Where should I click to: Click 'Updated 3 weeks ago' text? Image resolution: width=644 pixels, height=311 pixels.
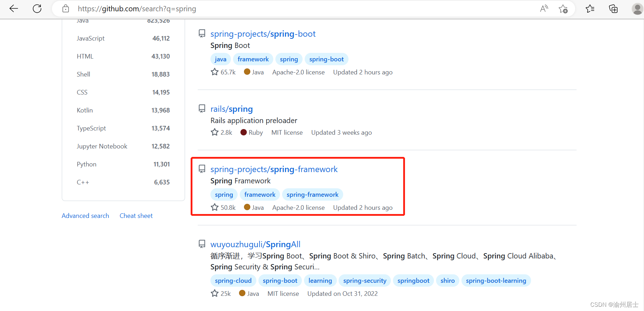point(341,133)
